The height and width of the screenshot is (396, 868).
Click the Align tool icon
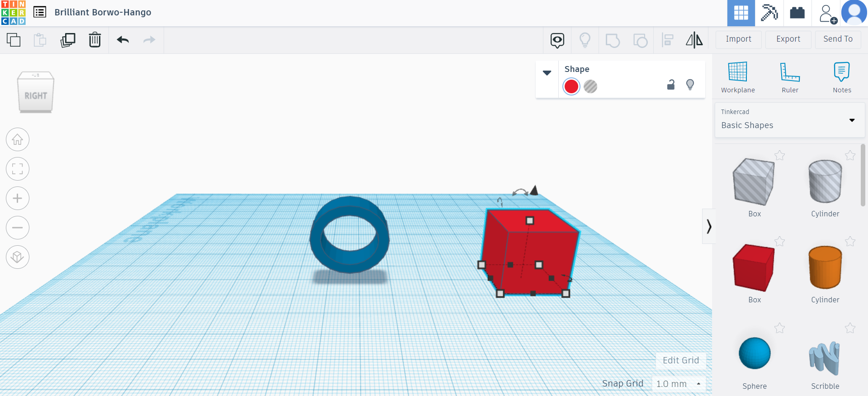pyautogui.click(x=668, y=40)
